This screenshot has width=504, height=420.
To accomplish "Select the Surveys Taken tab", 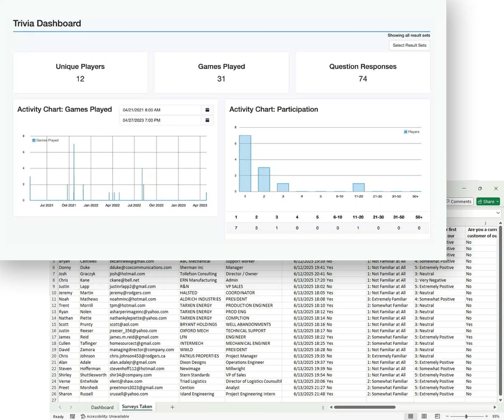I will [137, 407].
